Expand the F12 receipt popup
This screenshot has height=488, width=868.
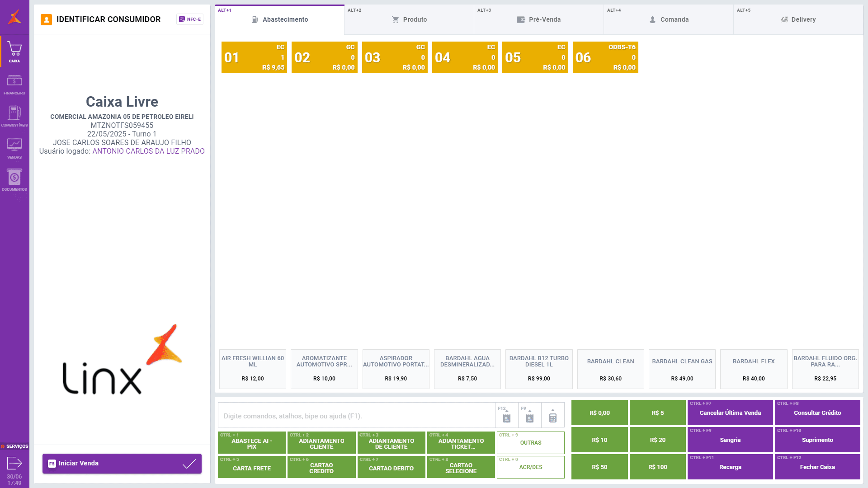[x=506, y=416]
